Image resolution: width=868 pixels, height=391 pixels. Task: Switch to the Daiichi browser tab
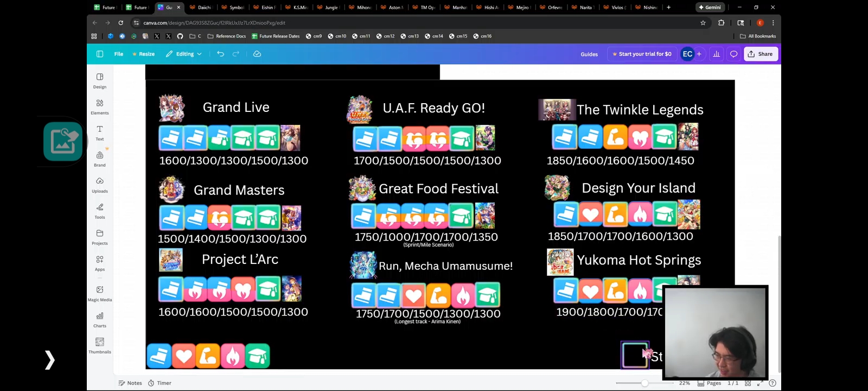(x=200, y=7)
